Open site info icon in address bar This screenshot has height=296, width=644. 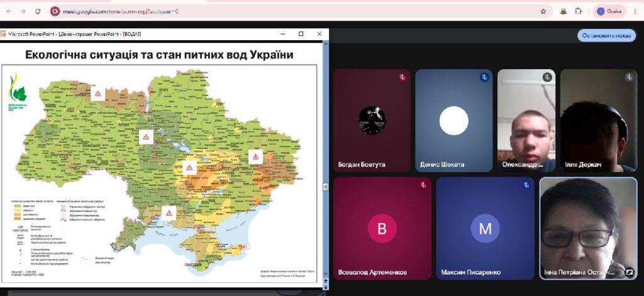click(55, 11)
